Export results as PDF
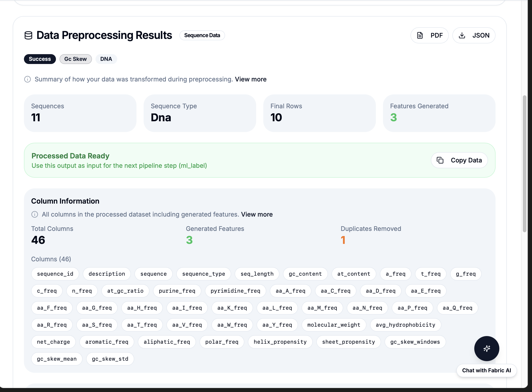This screenshot has height=392, width=532. tap(430, 35)
